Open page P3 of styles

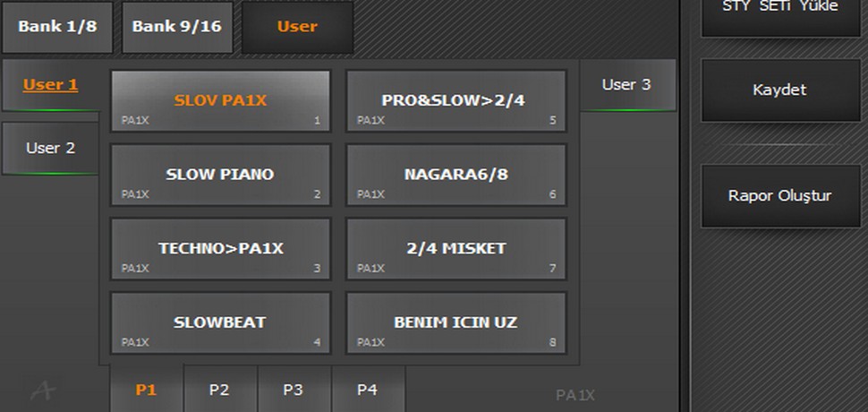(x=294, y=390)
